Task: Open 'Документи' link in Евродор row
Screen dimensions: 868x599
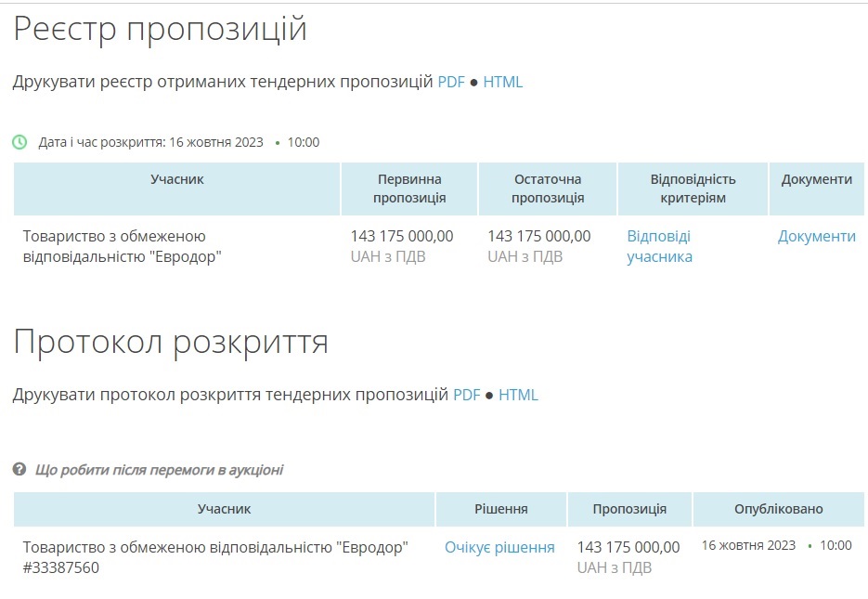Action: coord(817,237)
